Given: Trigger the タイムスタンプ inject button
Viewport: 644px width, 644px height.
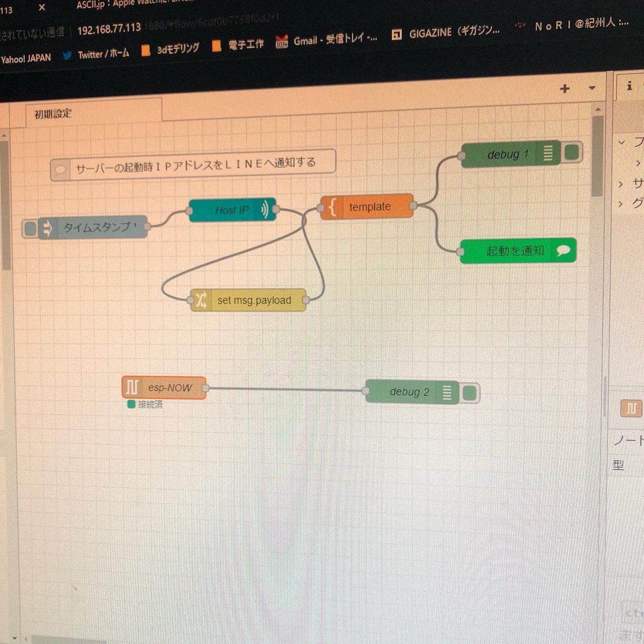Looking at the screenshot, I should click(x=31, y=229).
